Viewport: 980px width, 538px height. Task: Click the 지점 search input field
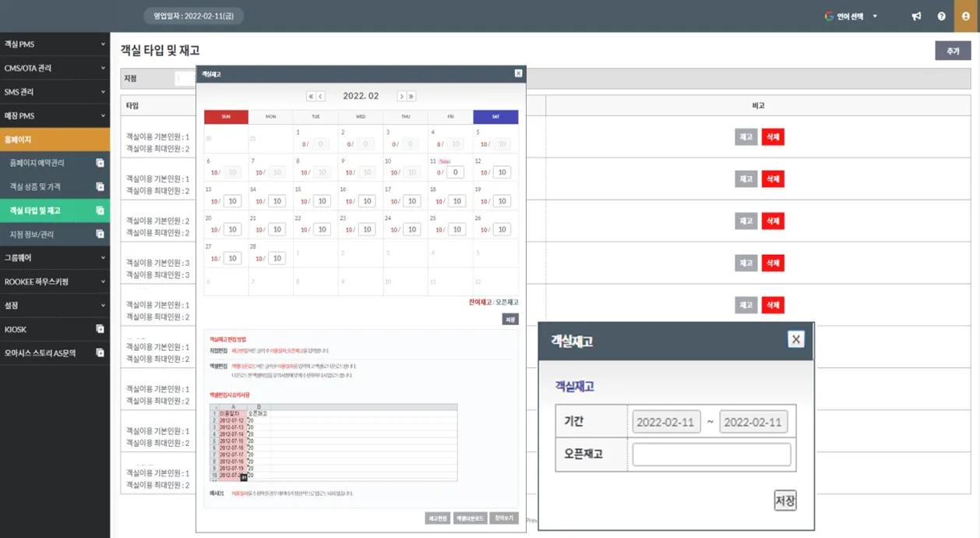point(185,79)
